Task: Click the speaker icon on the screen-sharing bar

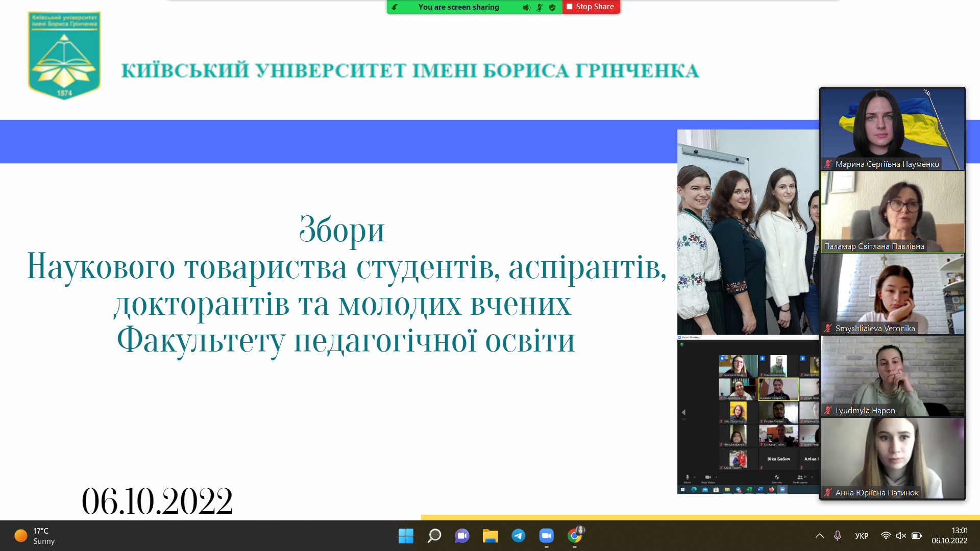Action: pyautogui.click(x=526, y=7)
